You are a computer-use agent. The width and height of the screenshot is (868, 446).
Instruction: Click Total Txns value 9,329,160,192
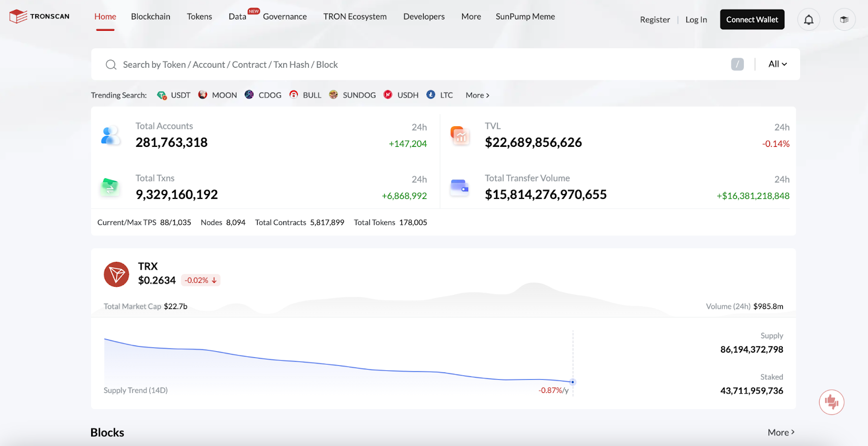pos(177,195)
